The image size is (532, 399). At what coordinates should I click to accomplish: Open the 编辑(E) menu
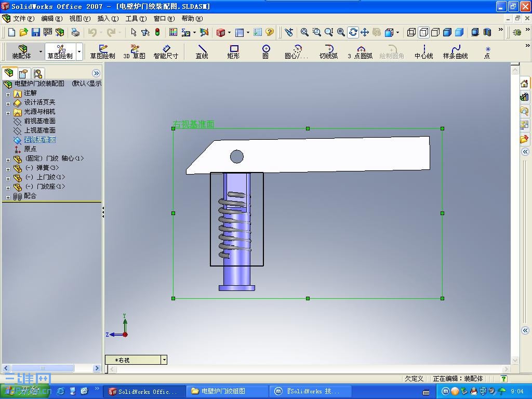click(52, 18)
